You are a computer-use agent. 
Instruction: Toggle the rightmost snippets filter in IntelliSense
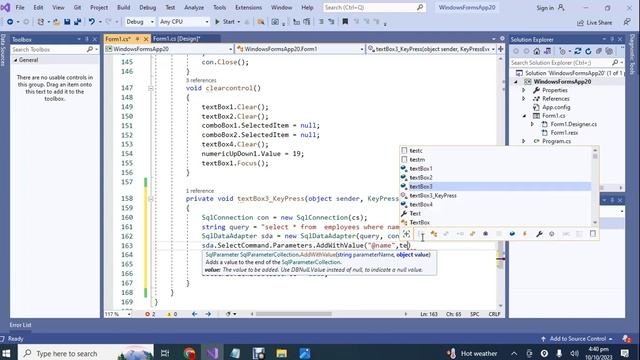coord(593,234)
